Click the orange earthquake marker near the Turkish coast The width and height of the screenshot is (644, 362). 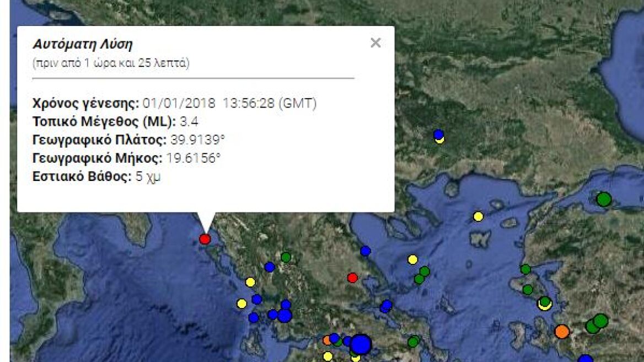point(562,332)
